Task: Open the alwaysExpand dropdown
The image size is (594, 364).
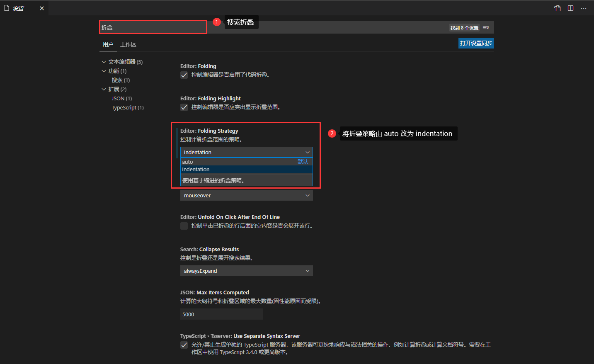Action: [x=247, y=271]
